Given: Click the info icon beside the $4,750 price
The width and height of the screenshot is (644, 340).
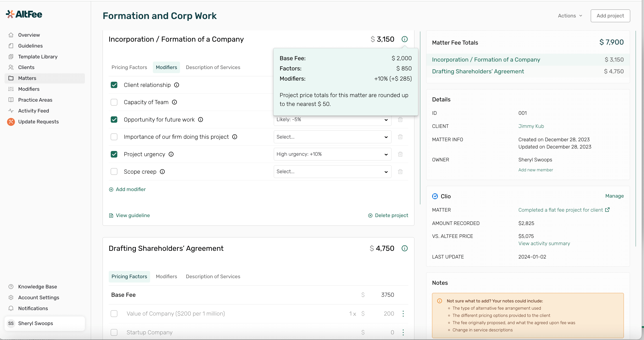Looking at the screenshot, I should click(404, 248).
